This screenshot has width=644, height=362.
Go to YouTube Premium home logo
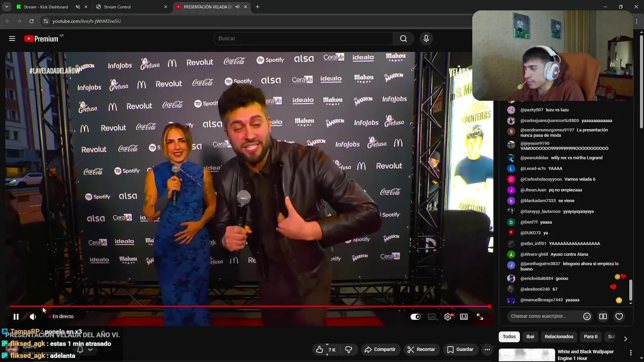41,39
